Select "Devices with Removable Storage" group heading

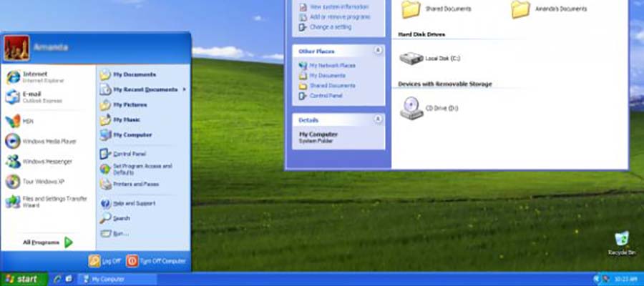pyautogui.click(x=445, y=84)
